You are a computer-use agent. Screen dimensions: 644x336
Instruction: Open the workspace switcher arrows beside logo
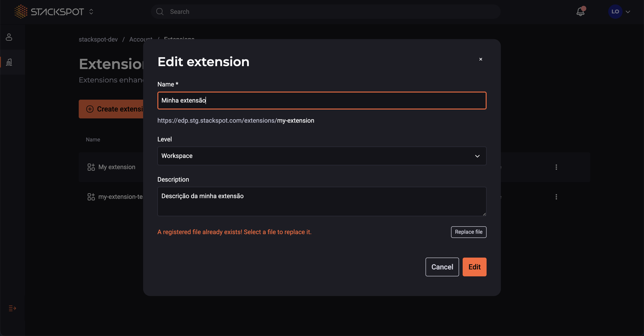pyautogui.click(x=91, y=12)
